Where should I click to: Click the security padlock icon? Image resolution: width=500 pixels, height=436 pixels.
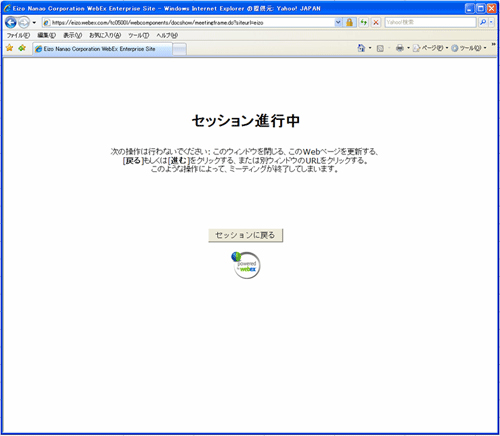(x=349, y=22)
